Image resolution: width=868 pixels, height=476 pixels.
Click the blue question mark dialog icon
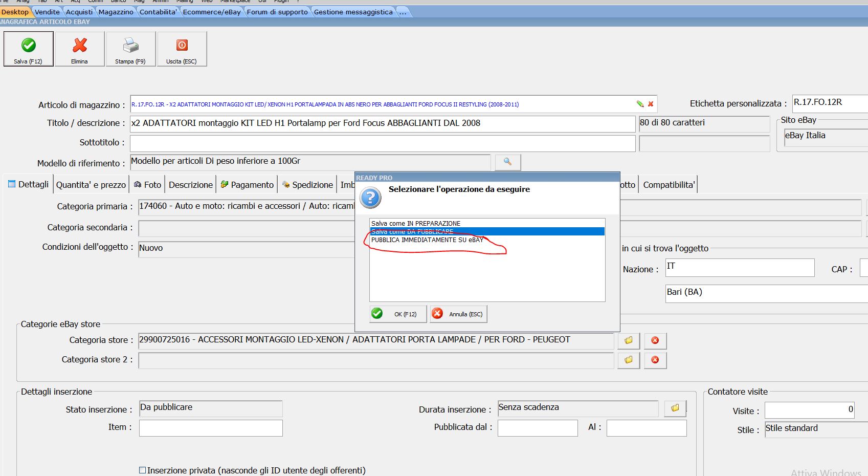pyautogui.click(x=370, y=198)
